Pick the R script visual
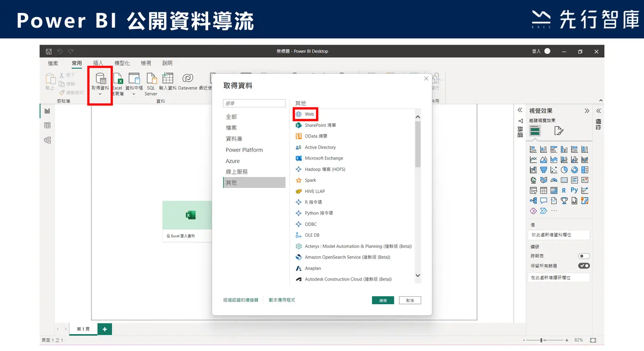644x351 pixels. coord(564,190)
